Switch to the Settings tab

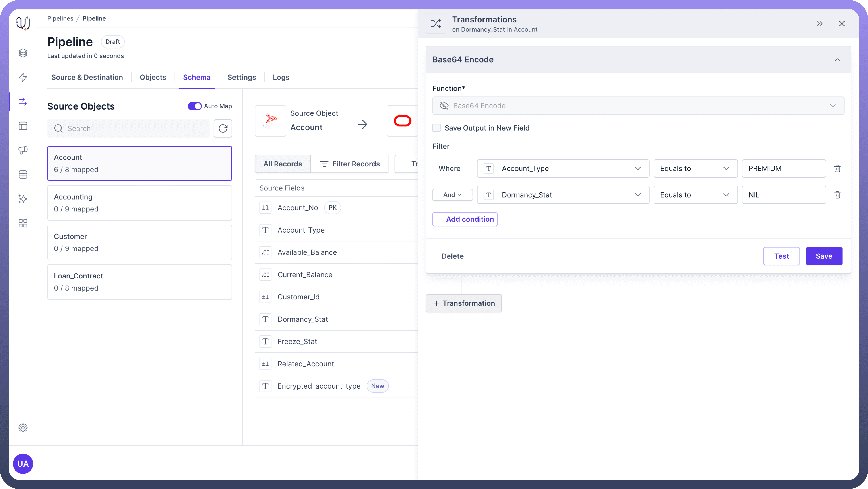pyautogui.click(x=241, y=78)
